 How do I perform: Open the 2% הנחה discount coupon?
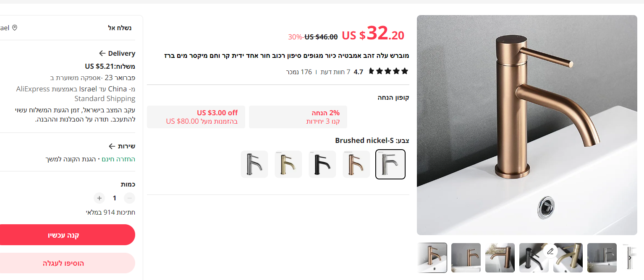pos(298,117)
